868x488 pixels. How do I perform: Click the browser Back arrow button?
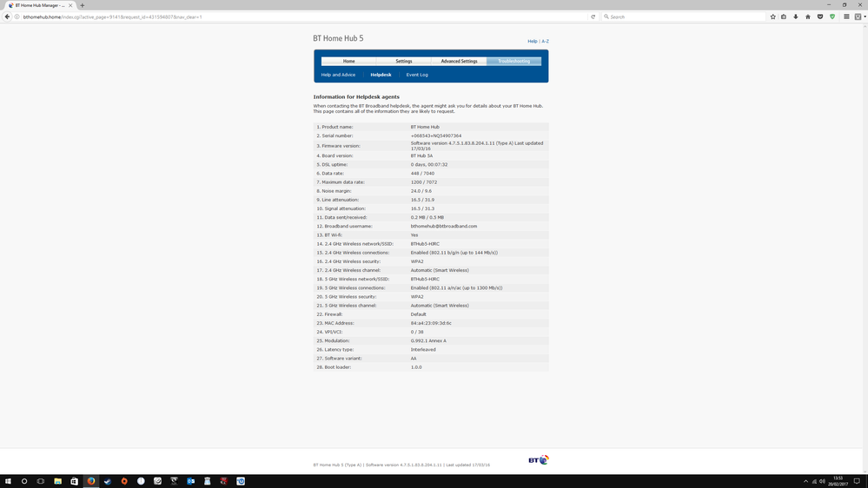coord(7,16)
